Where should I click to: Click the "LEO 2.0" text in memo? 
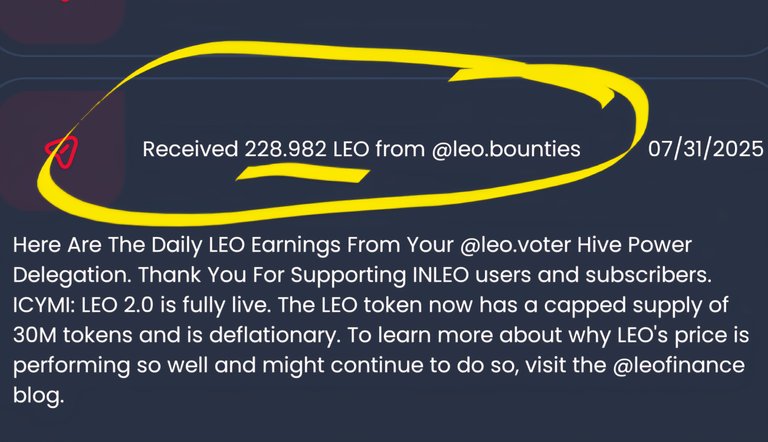117,305
